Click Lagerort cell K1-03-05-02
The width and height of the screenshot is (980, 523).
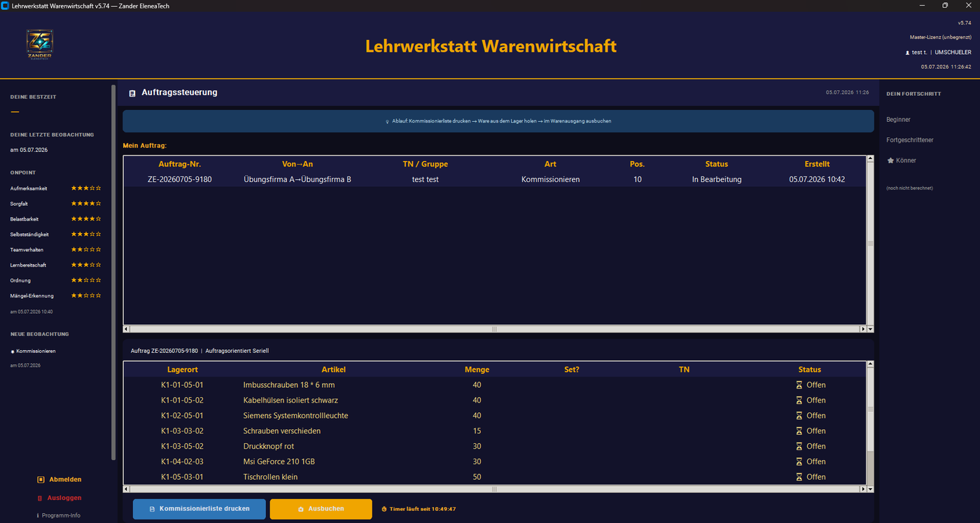point(182,447)
